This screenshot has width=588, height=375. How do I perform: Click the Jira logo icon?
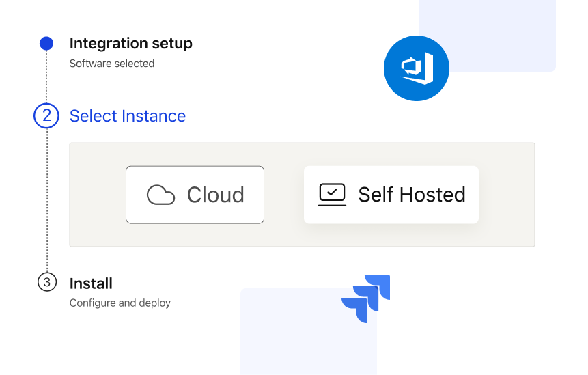coord(365,298)
